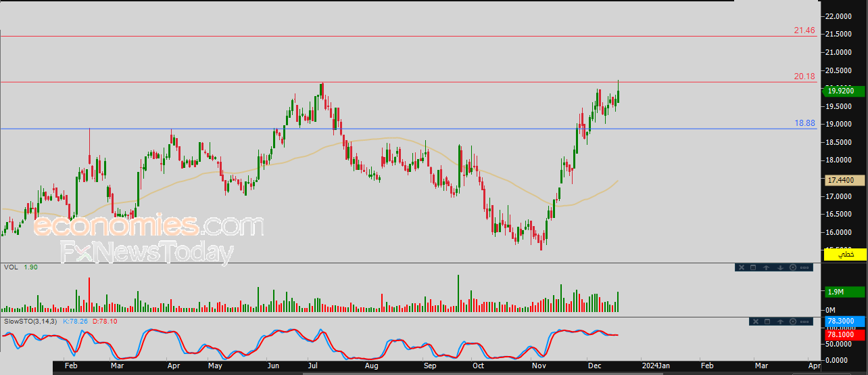Select the 21.46 resistance level label

click(804, 31)
